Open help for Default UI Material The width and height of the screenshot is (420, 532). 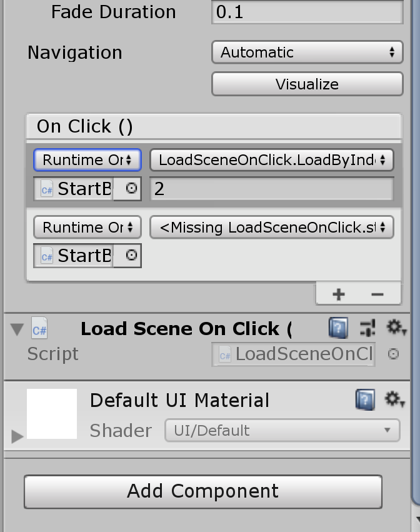[365, 399]
